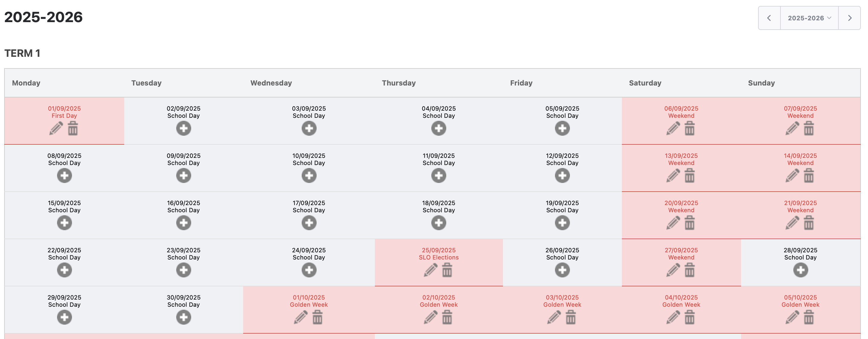Add an event on 10/09/2025

coord(309,176)
